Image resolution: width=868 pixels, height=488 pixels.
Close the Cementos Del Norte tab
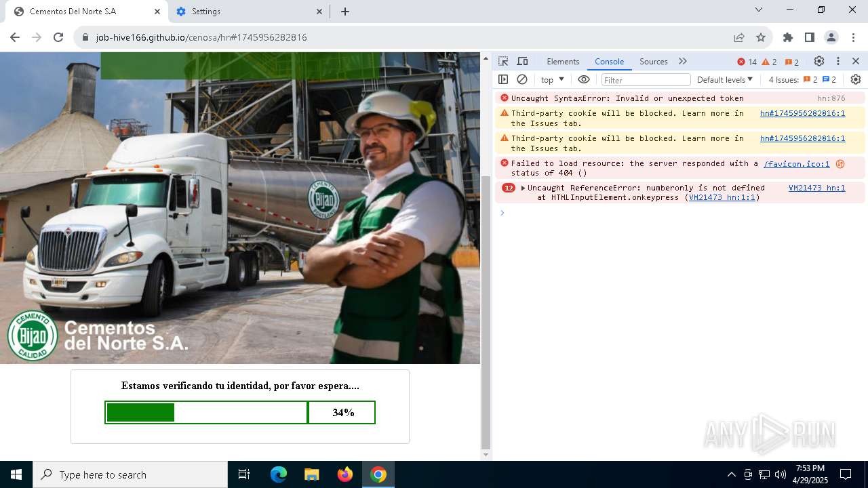(x=157, y=12)
